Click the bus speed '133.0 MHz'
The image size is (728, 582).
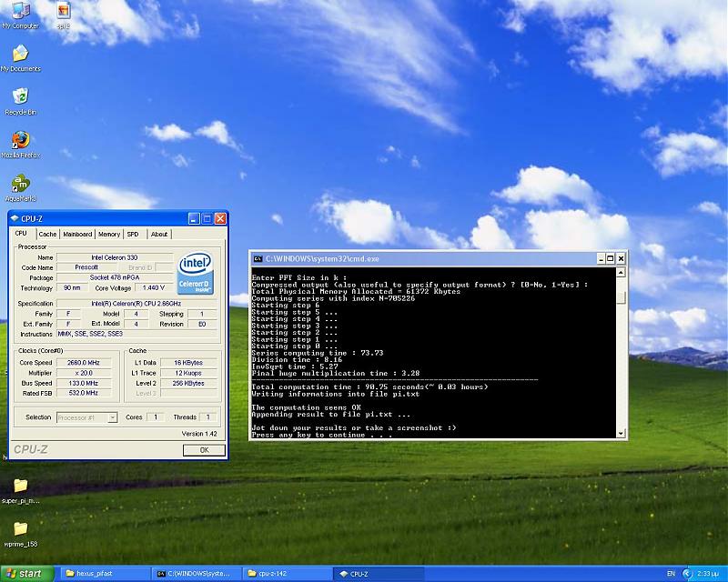pos(84,383)
